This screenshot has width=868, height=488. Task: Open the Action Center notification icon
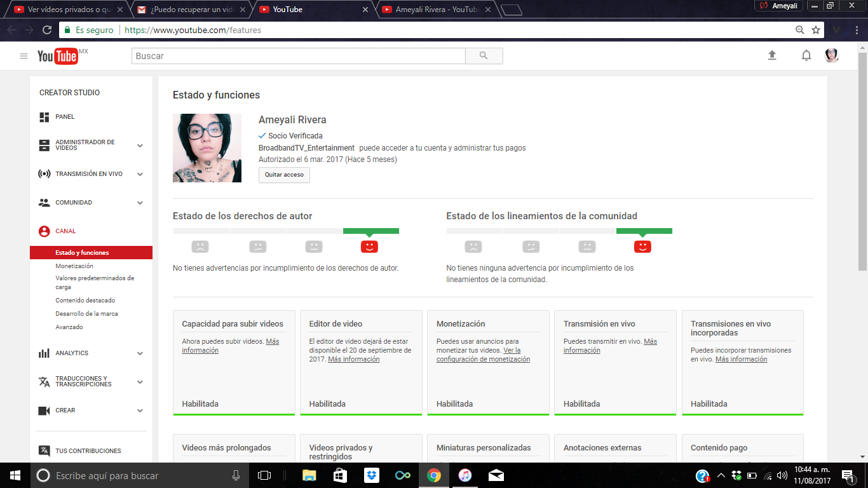tap(847, 475)
